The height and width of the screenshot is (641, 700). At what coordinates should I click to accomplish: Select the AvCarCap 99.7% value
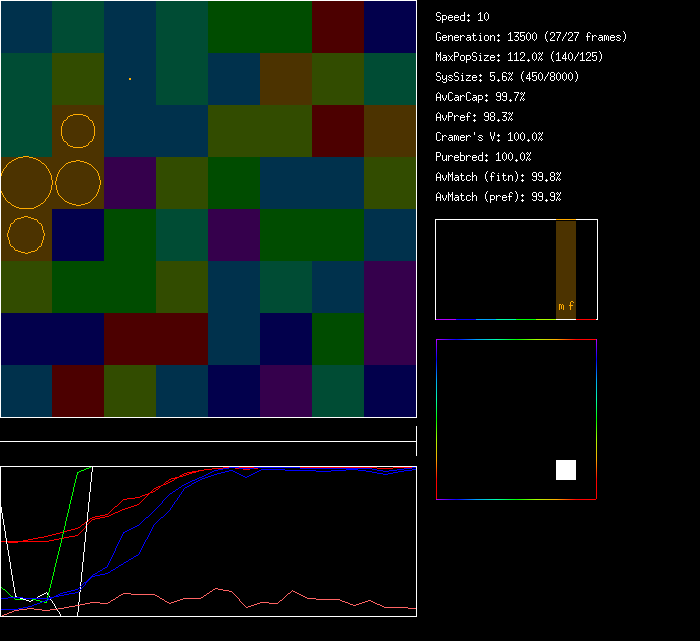[x=480, y=97]
